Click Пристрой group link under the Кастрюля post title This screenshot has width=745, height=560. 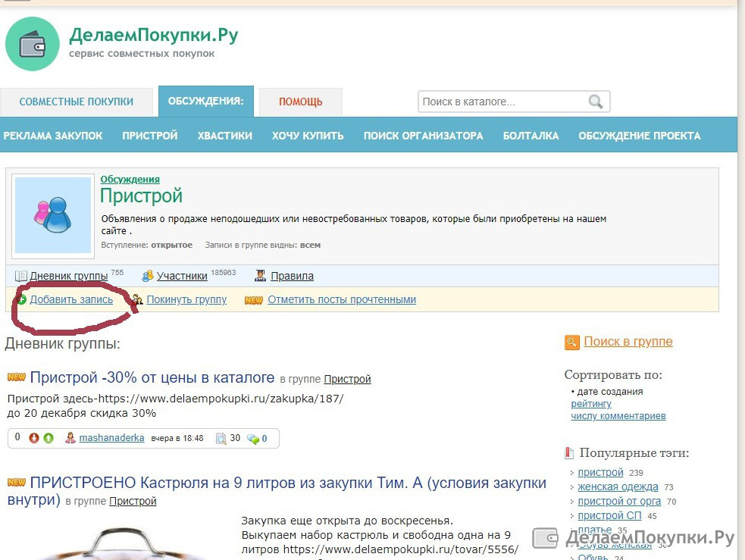click(x=133, y=501)
